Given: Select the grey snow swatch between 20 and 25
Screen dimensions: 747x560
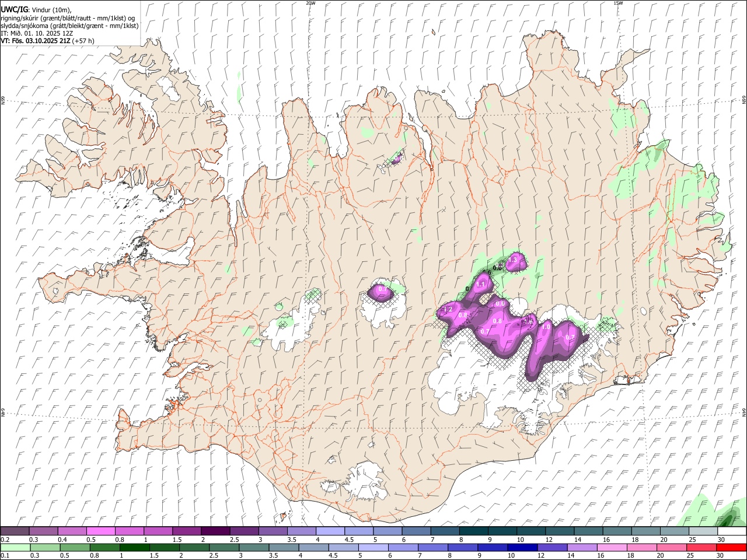Looking at the screenshot, I should pos(675,531).
